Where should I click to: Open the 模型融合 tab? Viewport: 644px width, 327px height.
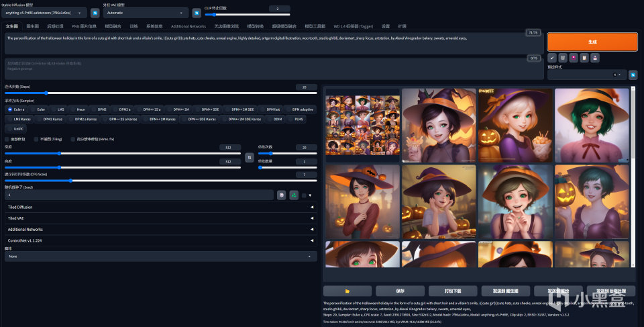point(113,26)
